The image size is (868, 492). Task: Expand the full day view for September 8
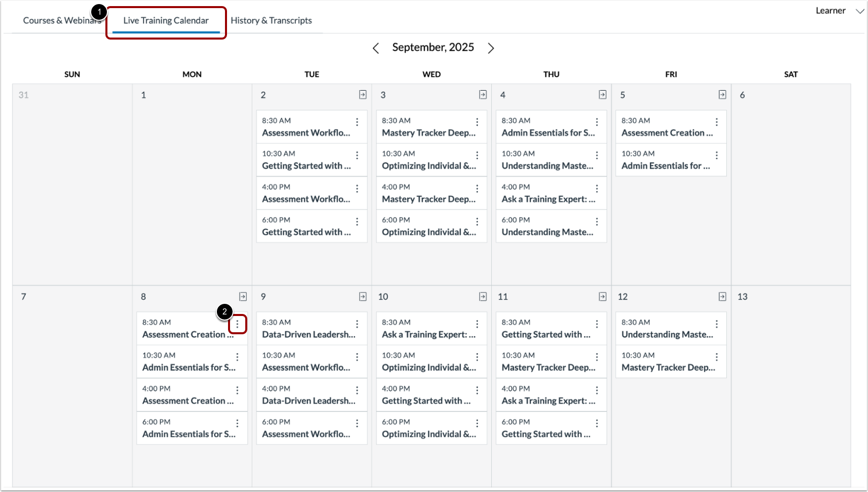tap(243, 297)
